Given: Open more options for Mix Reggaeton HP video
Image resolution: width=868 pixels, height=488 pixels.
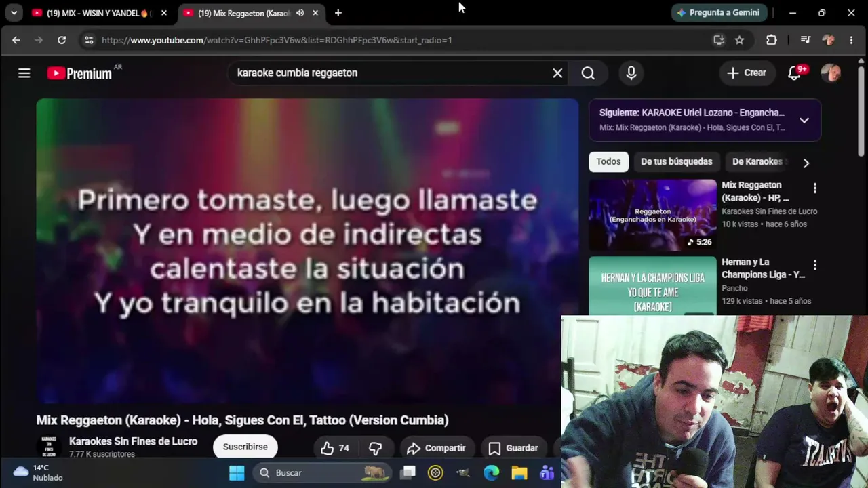Looking at the screenshot, I should [815, 188].
